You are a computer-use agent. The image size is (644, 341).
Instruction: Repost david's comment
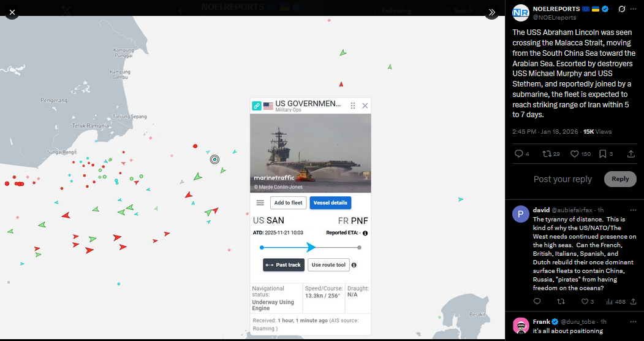click(x=561, y=302)
